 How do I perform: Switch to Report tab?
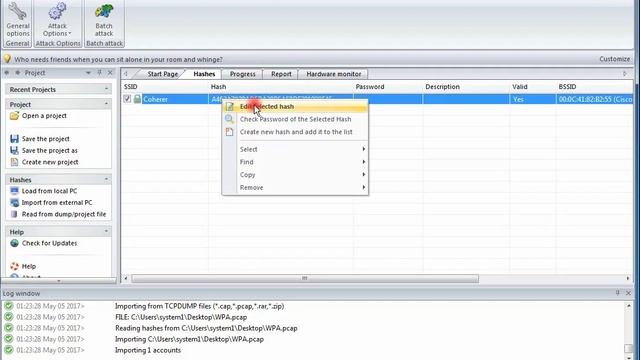coord(281,74)
